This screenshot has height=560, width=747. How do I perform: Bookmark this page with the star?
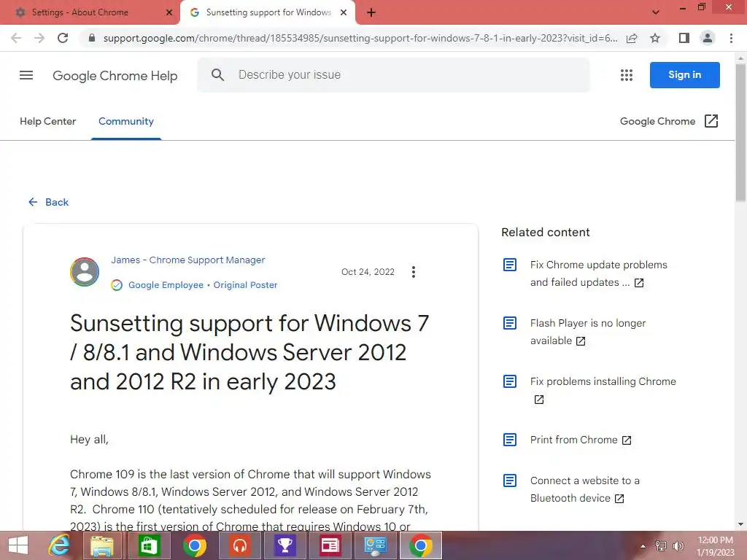pyautogui.click(x=655, y=38)
